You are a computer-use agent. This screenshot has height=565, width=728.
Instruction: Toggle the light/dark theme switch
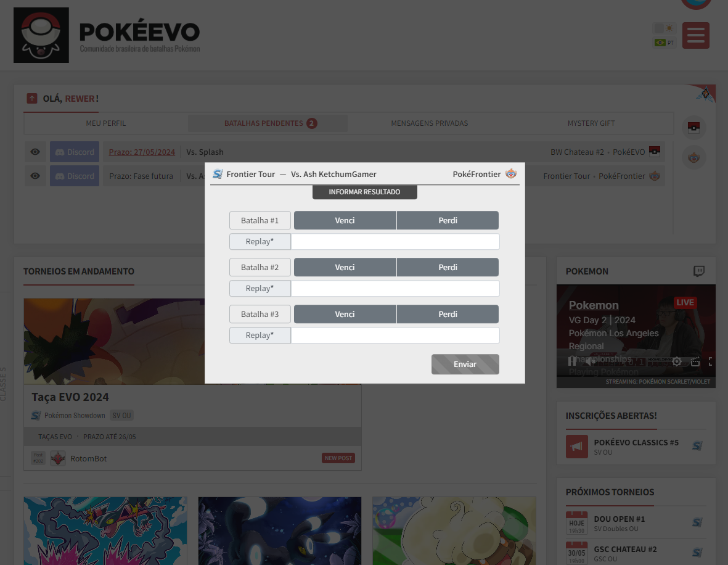665,28
